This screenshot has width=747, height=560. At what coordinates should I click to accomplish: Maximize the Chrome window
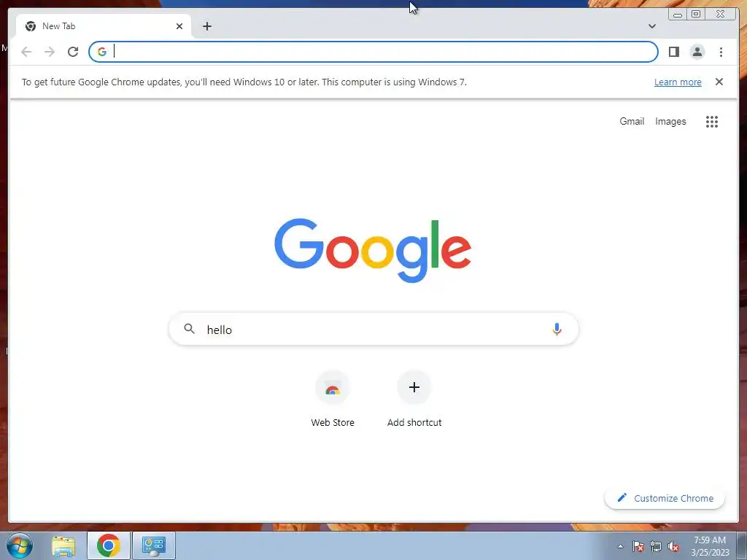click(x=696, y=14)
